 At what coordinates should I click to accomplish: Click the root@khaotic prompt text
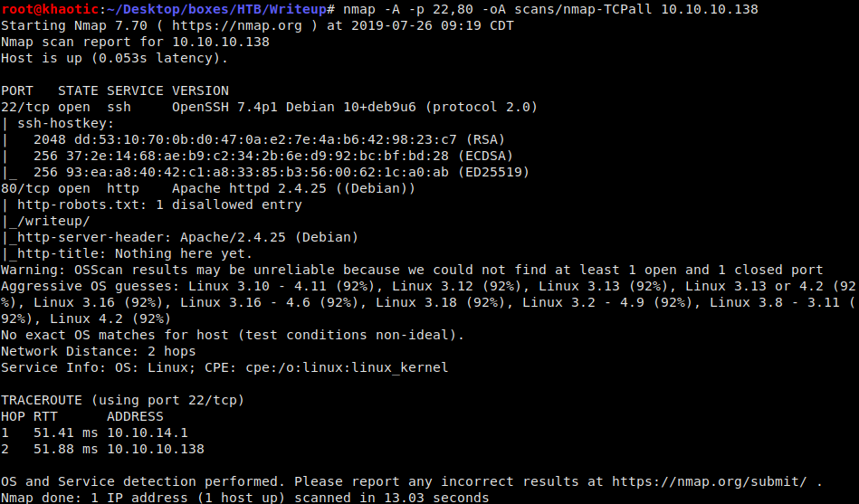tap(51, 9)
